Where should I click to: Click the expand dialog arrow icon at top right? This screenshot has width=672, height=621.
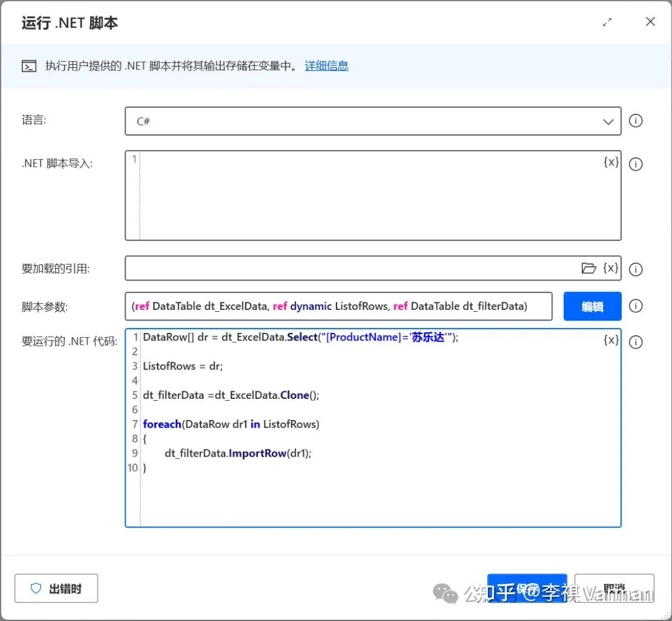tap(608, 21)
